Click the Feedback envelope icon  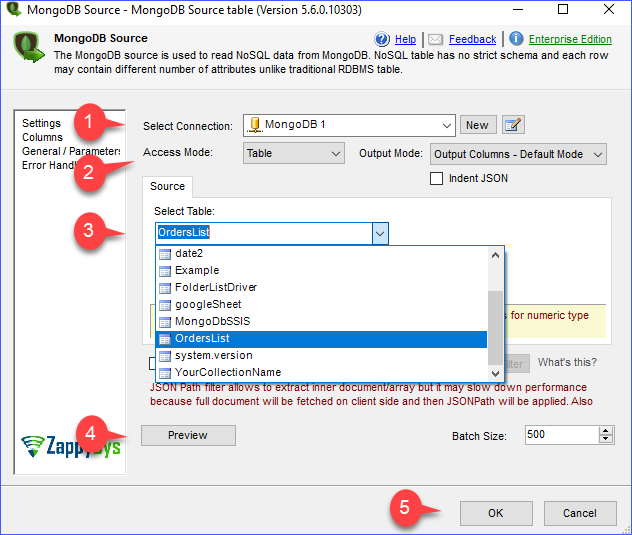pos(435,39)
